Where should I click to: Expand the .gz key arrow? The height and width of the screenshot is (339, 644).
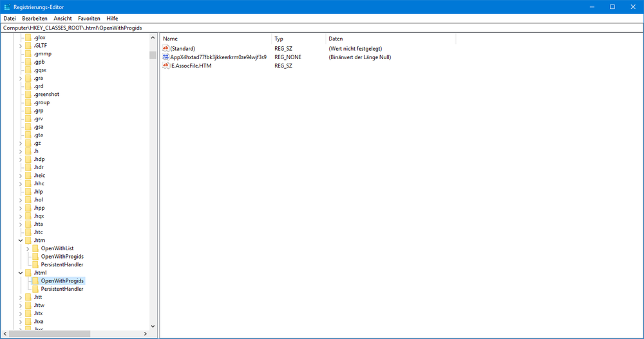(21, 143)
